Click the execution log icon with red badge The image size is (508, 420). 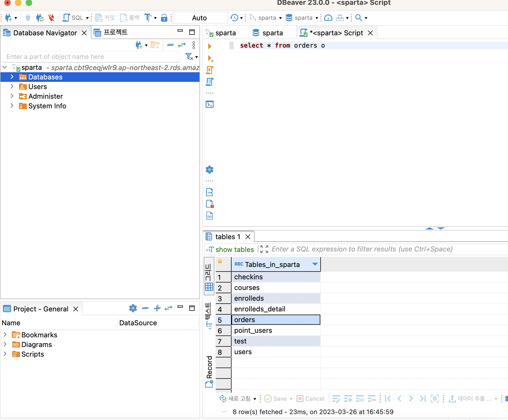click(210, 204)
